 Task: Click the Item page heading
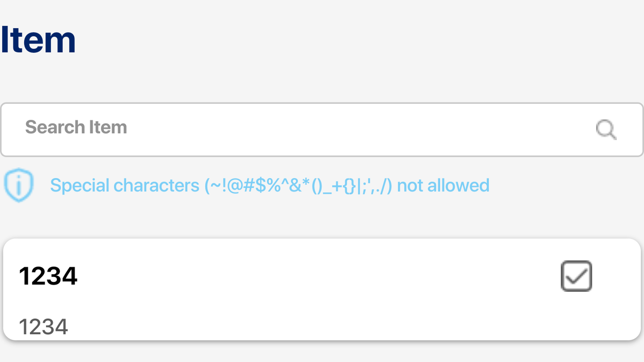[x=38, y=40]
